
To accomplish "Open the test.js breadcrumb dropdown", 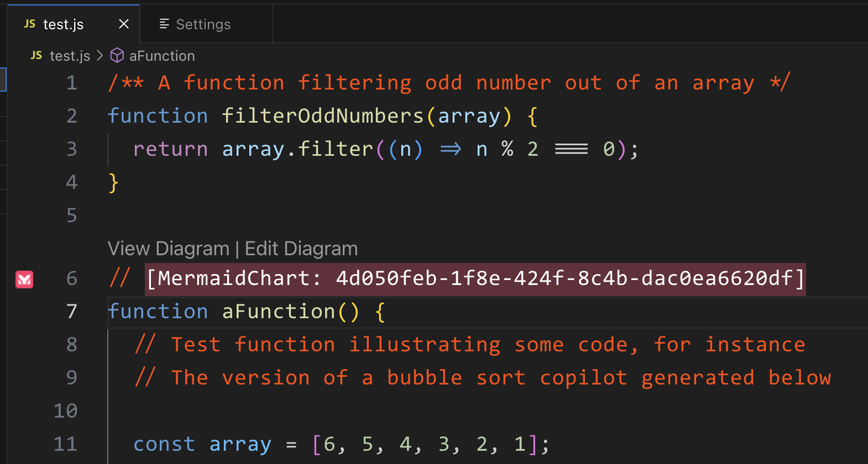I will point(70,56).
